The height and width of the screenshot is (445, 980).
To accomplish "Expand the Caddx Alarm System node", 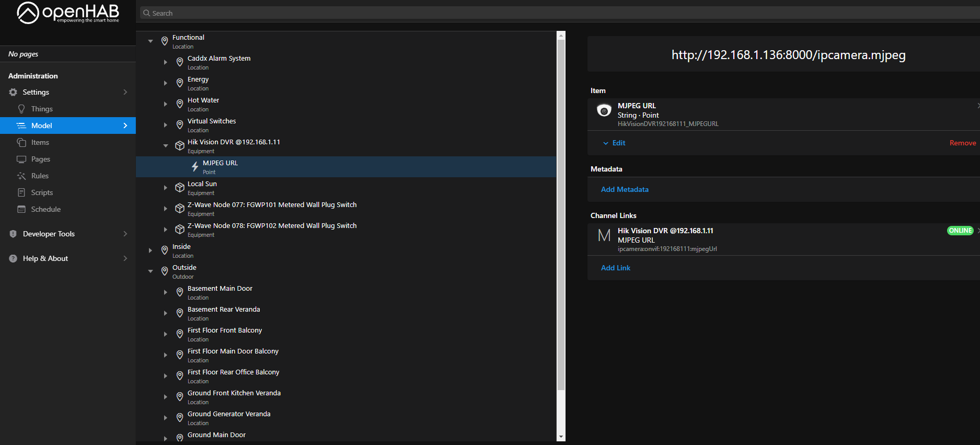I will pyautogui.click(x=165, y=62).
